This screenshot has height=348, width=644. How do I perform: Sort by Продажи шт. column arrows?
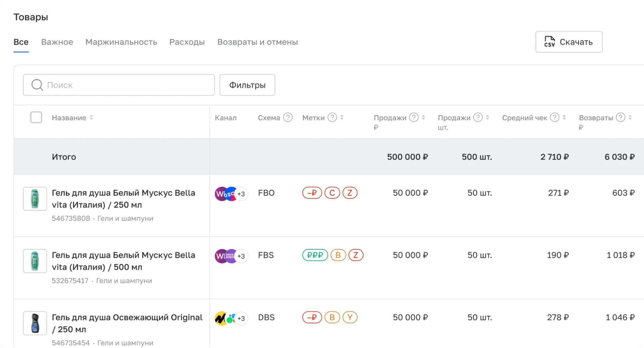tap(487, 118)
